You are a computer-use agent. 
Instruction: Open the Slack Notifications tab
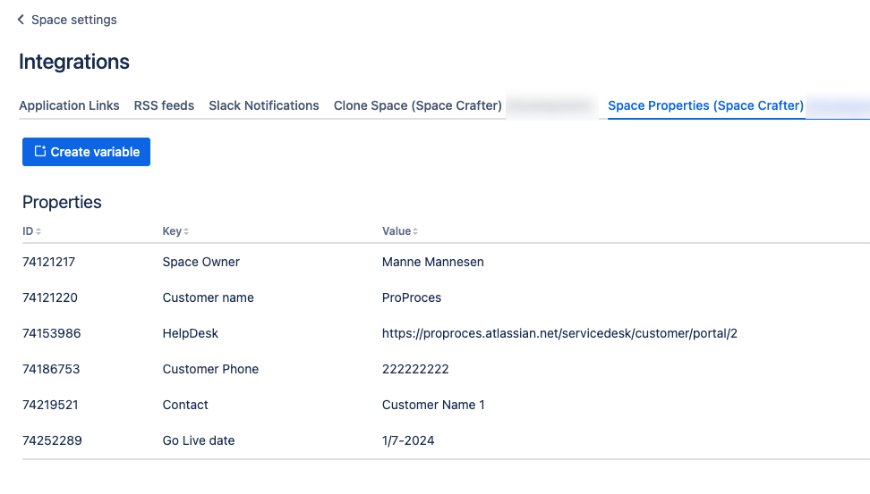(264, 106)
